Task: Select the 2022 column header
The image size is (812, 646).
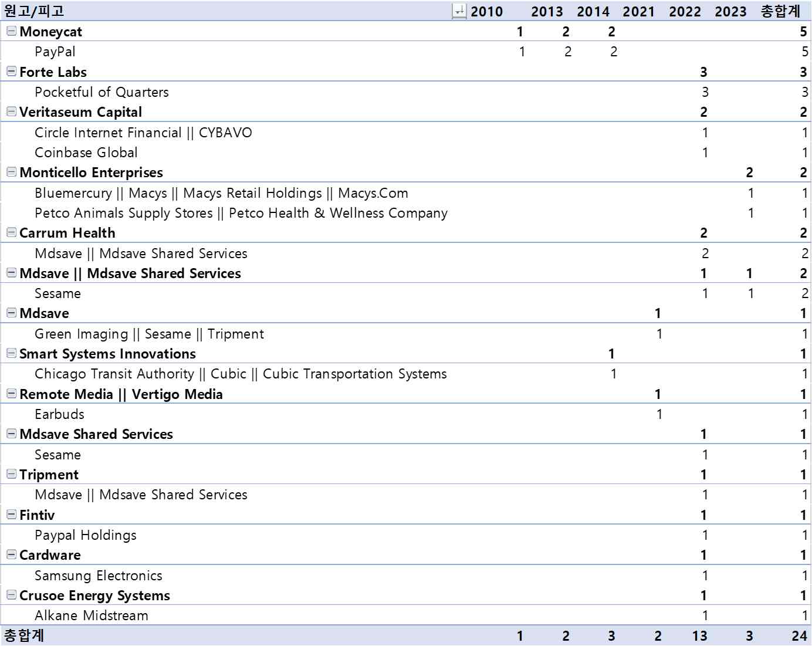Action: [x=685, y=11]
